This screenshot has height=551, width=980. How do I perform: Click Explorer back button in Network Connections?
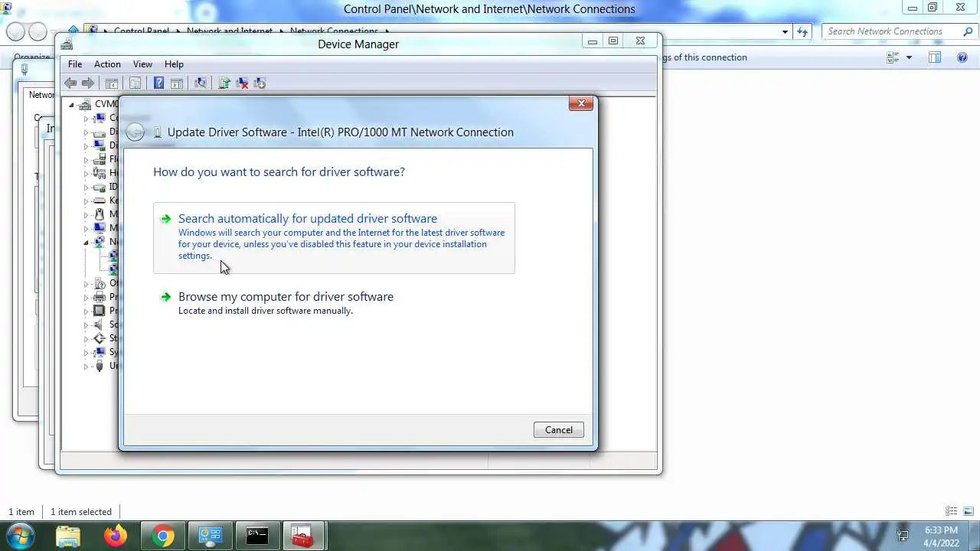tap(15, 31)
